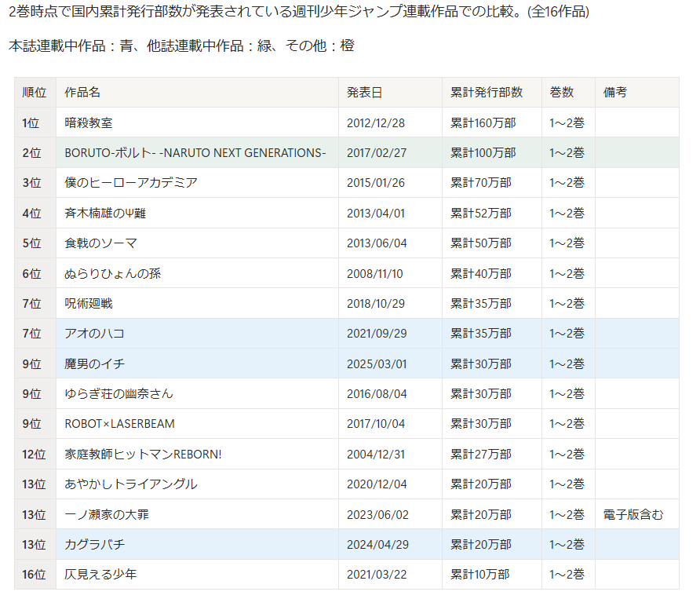Click the 巻数 column header
The height and width of the screenshot is (599, 700).
pyautogui.click(x=562, y=92)
